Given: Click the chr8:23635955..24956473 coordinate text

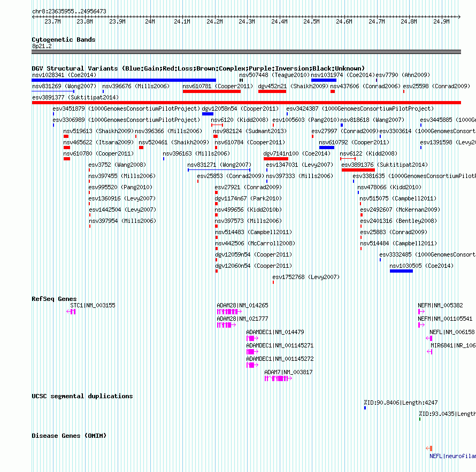Looking at the screenshot, I should (69, 11).
